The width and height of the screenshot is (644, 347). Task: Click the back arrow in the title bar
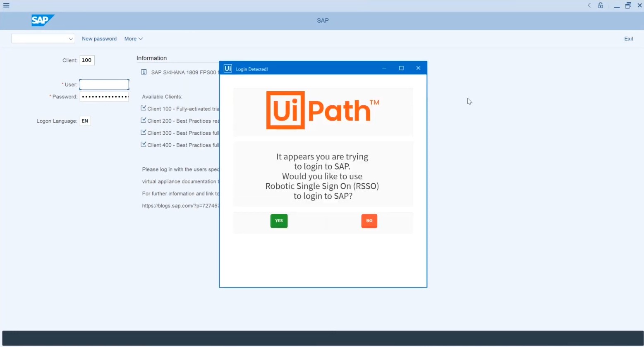[589, 6]
